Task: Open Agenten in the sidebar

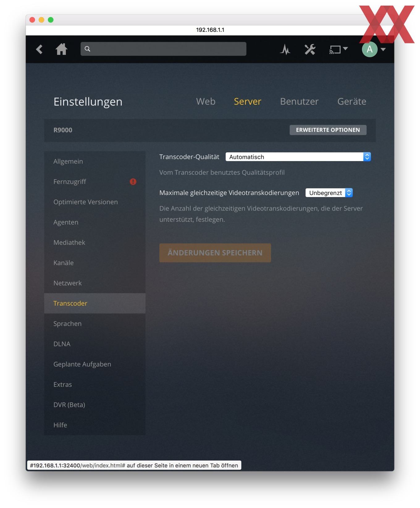Action: click(95, 222)
